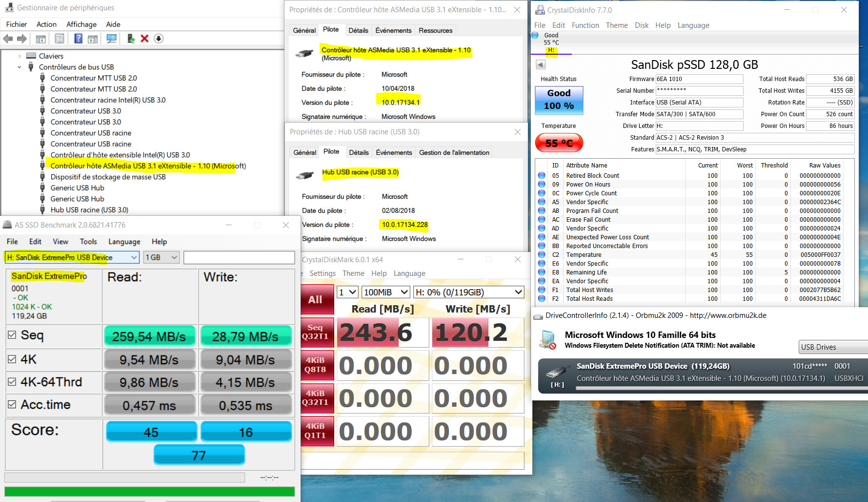Viewport: 868px width, 502px height.
Task: Go forward in Device Manager toolbar
Action: pyautogui.click(x=22, y=39)
